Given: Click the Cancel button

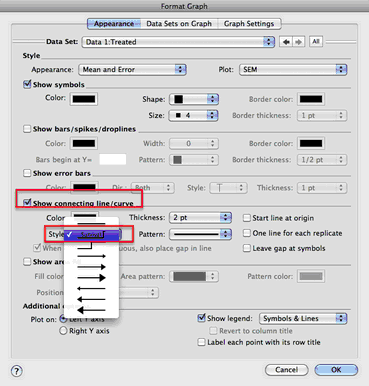Looking at the screenshot, I should 286,370.
